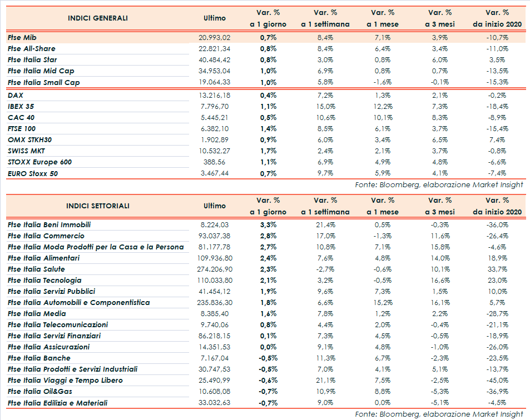Click the INDICI GENERALI table header
Viewport: 530px width, 420px height.
click(97, 18)
